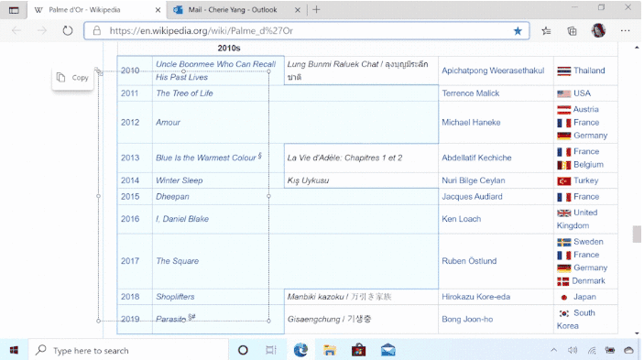
Task: Open the Parasite film link
Action: (x=171, y=319)
